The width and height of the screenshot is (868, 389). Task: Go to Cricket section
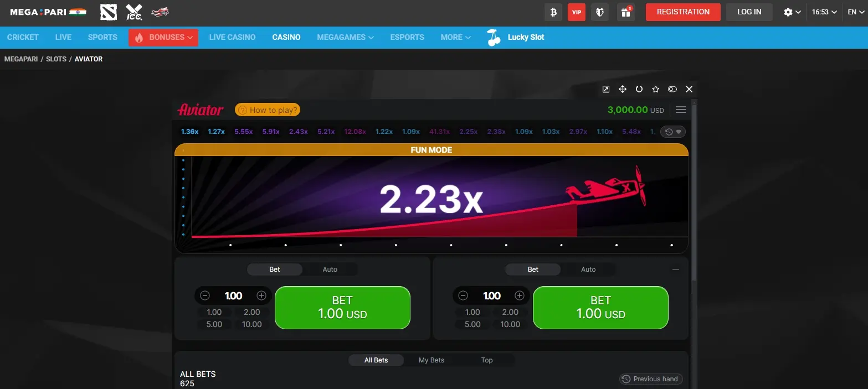click(x=23, y=37)
